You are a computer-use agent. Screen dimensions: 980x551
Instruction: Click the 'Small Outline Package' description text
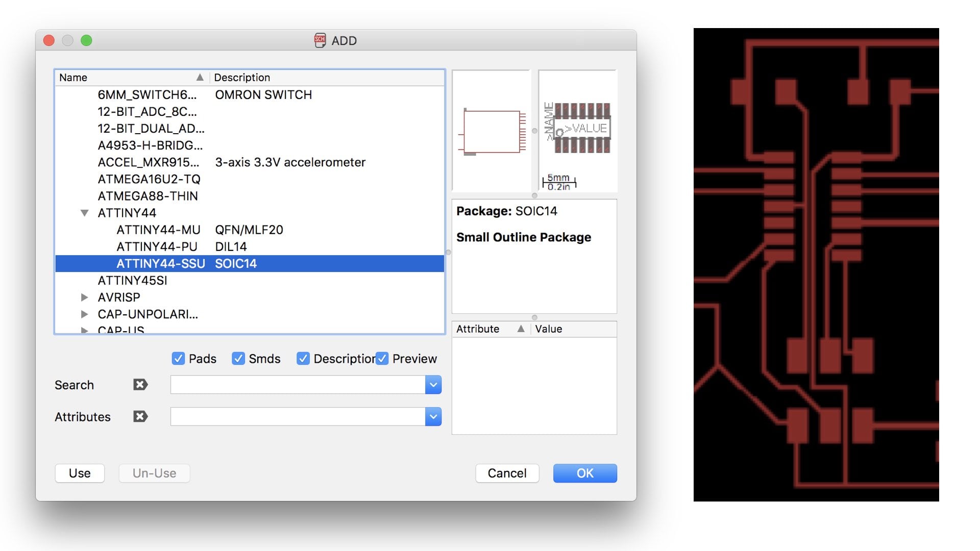(524, 237)
